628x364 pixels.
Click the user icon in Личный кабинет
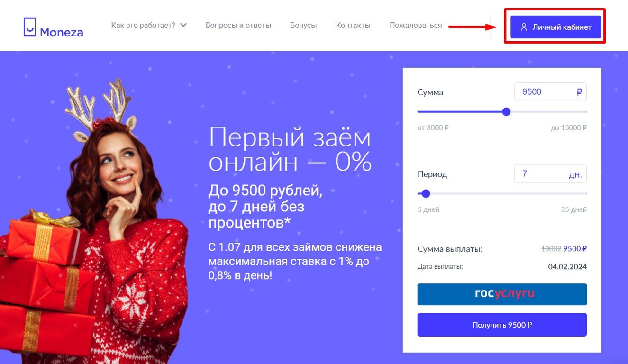coord(524,27)
